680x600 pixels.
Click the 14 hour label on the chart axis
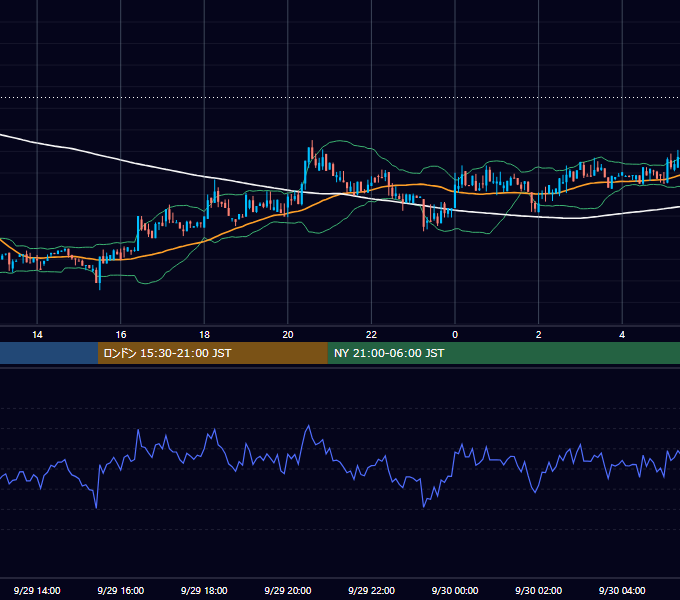[x=37, y=335]
